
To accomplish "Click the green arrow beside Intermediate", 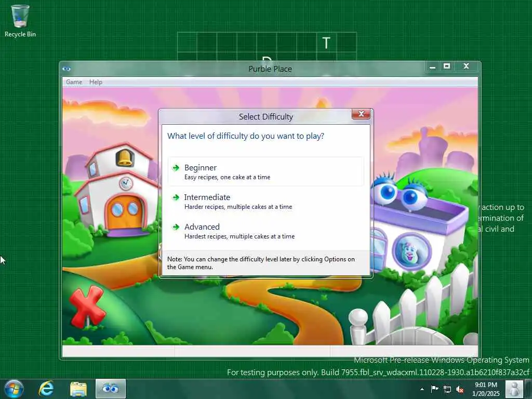I will point(176,197).
